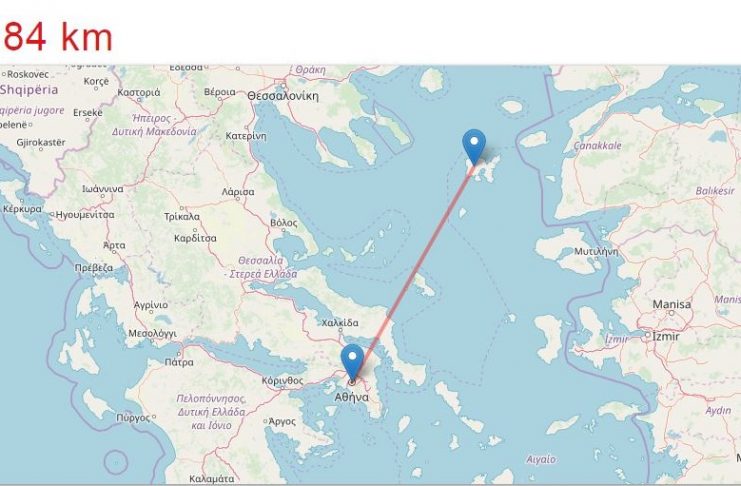Click the Λάρισα city label
This screenshot has width=741, height=486.
coord(238,192)
